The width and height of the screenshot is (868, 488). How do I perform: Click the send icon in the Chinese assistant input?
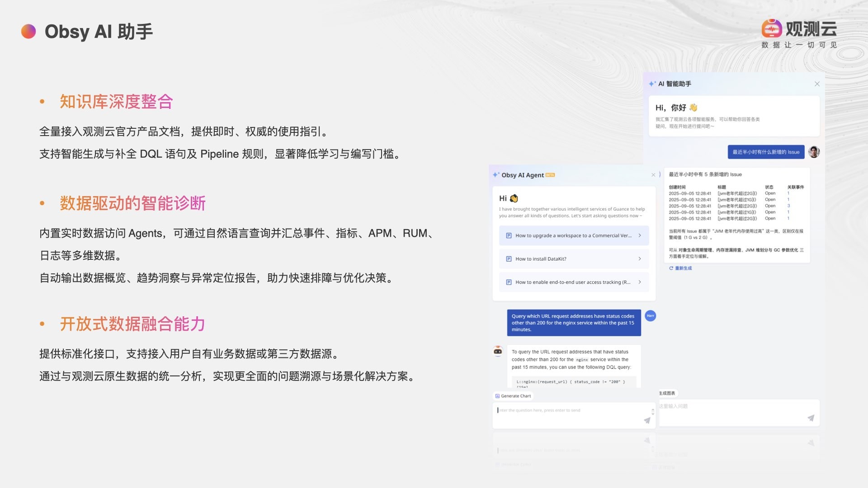(811, 418)
